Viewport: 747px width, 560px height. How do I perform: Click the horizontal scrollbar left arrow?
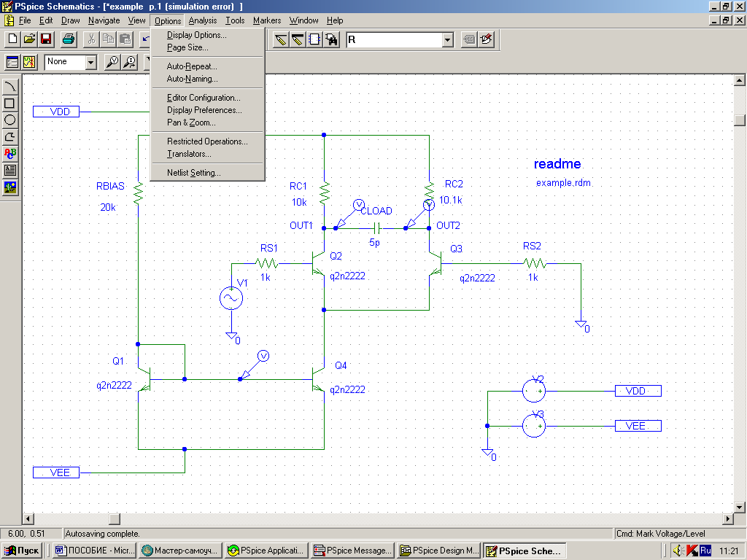click(28, 518)
